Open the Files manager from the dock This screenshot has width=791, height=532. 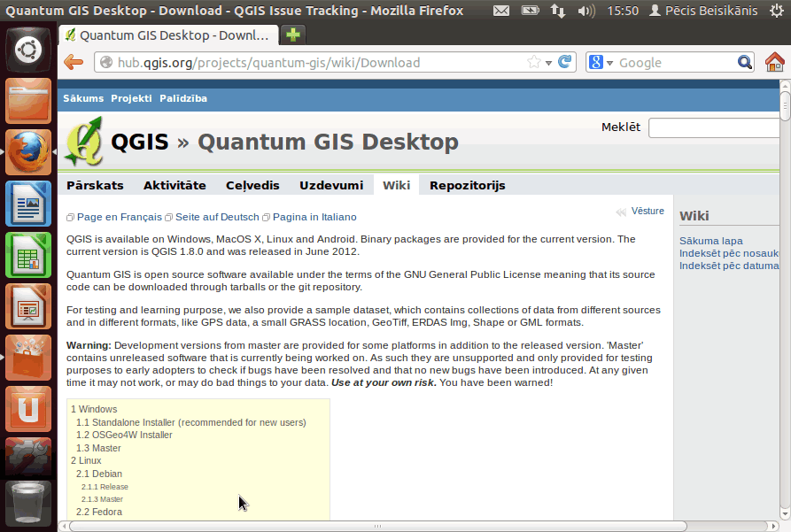pos(28,101)
